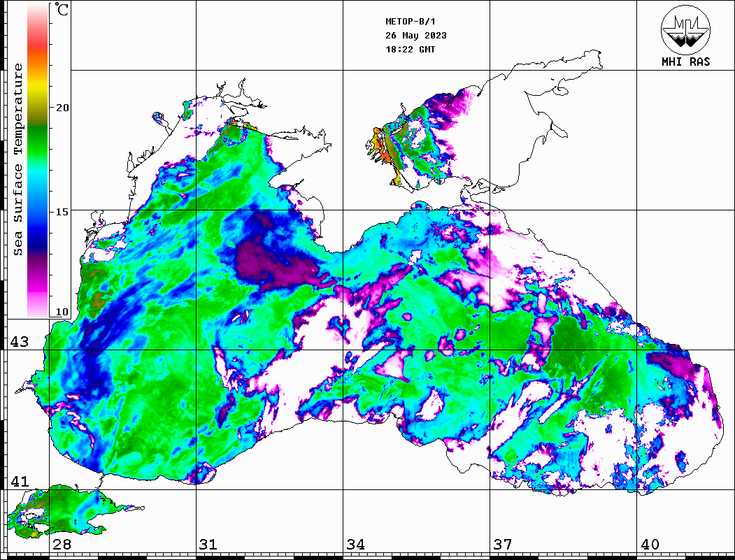Click the '26 May 2023' date text

416,36
